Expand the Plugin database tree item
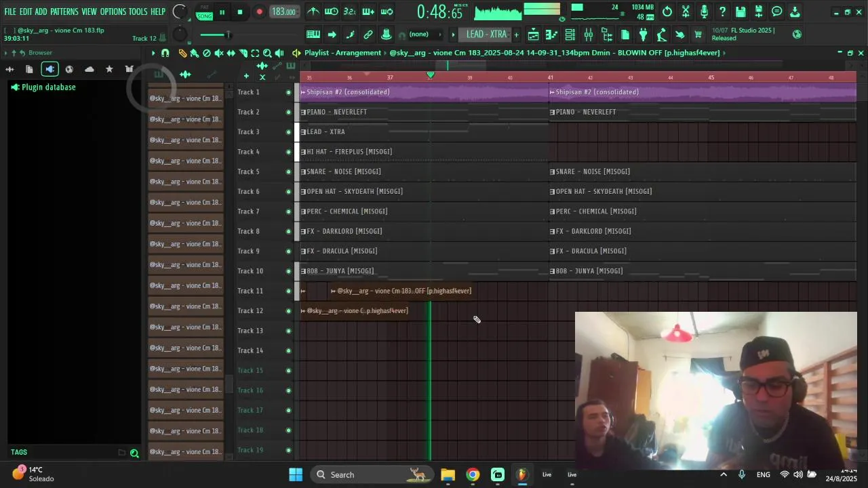This screenshot has width=868, height=488. pos(43,87)
